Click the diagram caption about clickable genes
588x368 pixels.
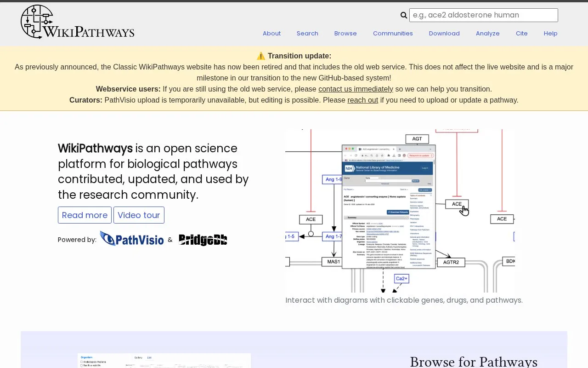(x=404, y=300)
